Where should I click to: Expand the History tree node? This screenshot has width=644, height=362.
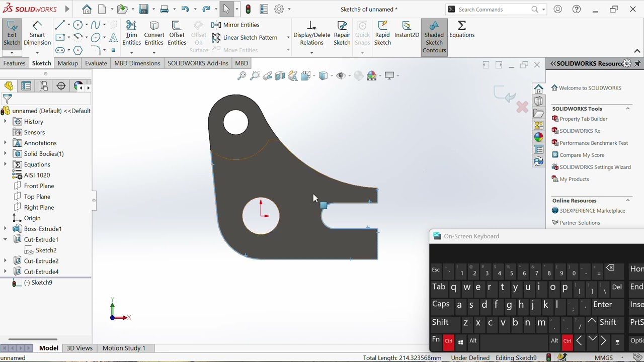5,122
